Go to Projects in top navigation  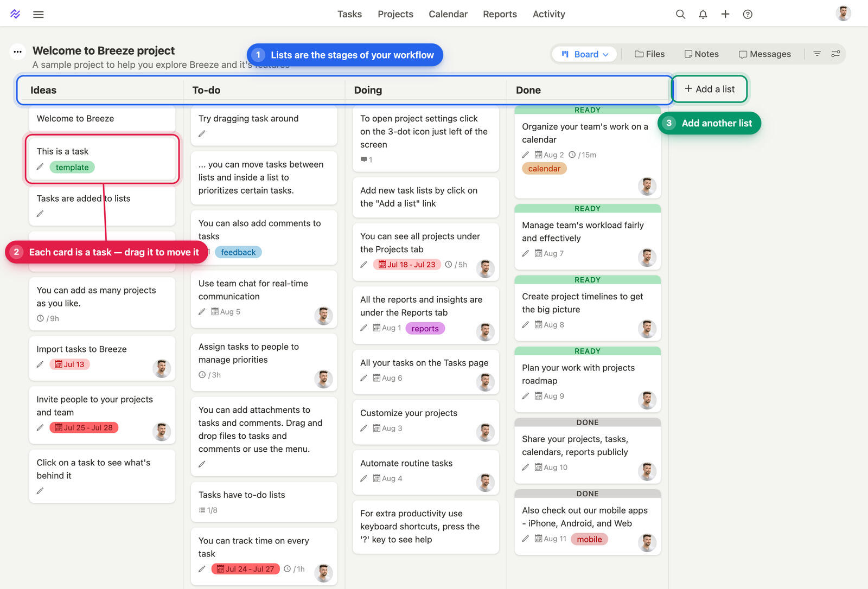coord(395,14)
